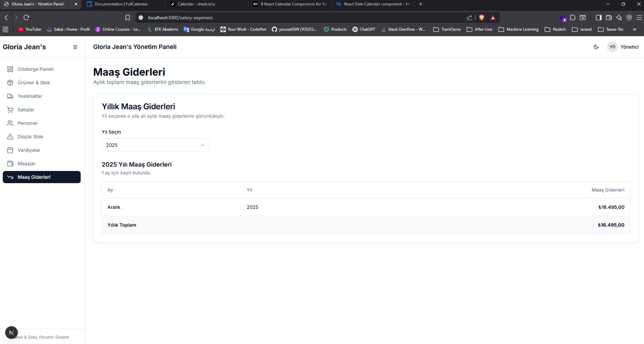Click the browser back arrow
This screenshot has height=344, width=644.
coord(6,17)
